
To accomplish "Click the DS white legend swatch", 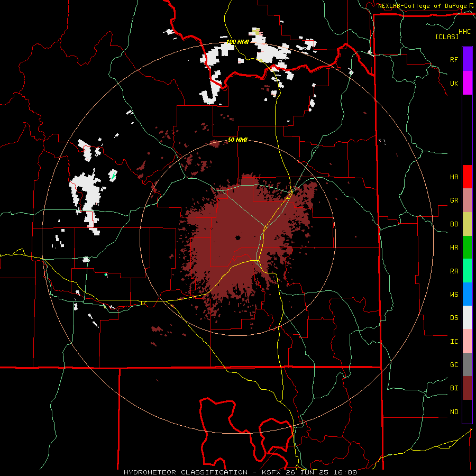I will [467, 317].
